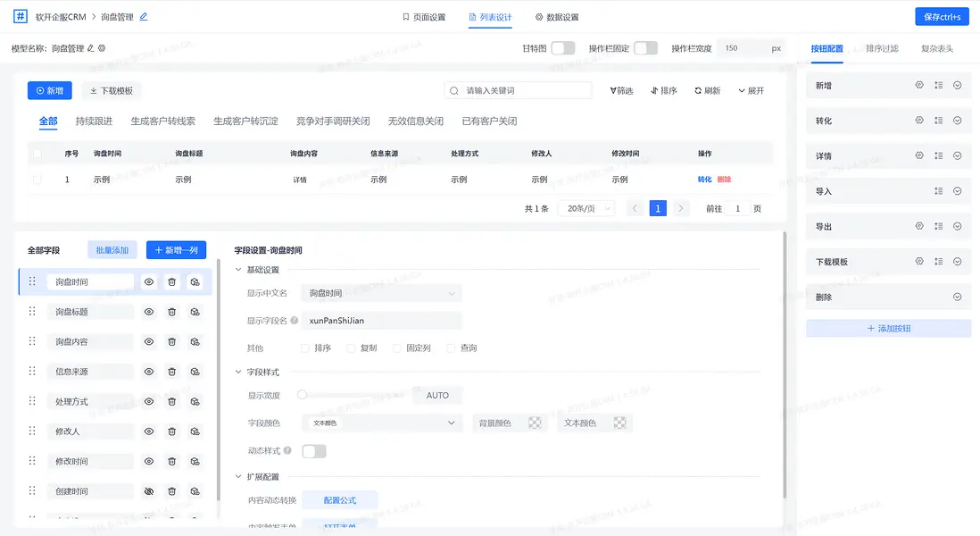The image size is (980, 536).
Task: Focus the 请输入关键词 search field
Action: click(x=519, y=91)
